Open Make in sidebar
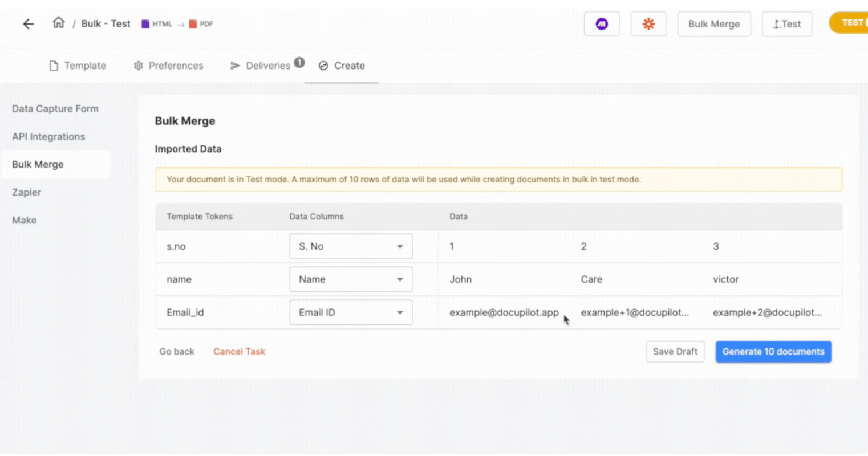Image resolution: width=868 pixels, height=456 pixels. tap(24, 220)
